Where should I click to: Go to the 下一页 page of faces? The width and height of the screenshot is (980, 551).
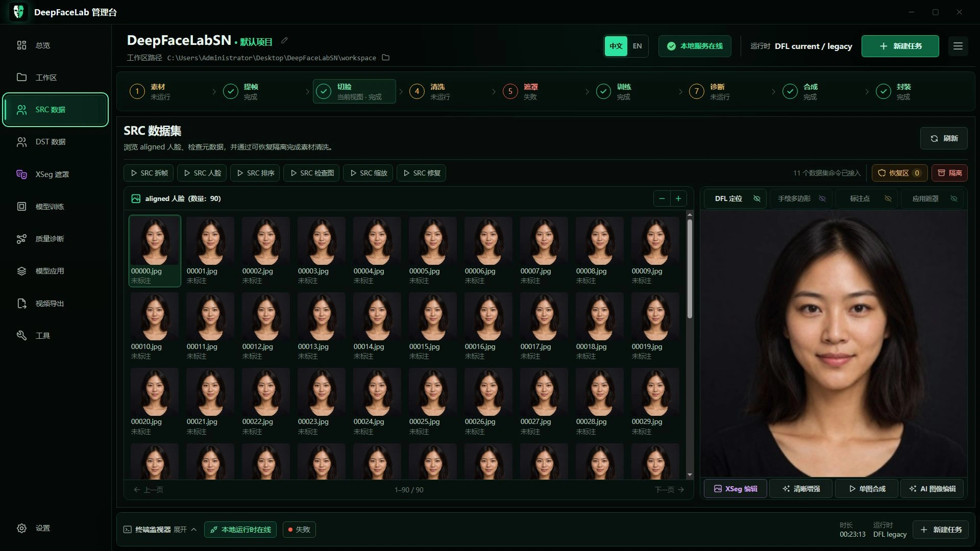(669, 490)
